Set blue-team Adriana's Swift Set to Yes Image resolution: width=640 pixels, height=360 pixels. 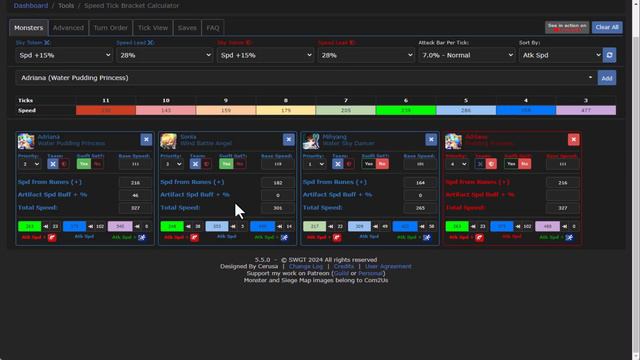click(84, 164)
